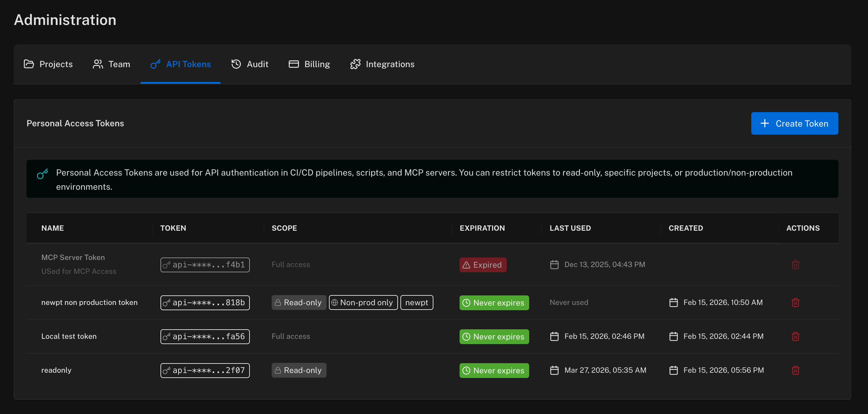Image resolution: width=868 pixels, height=414 pixels.
Task: Click the Audit history clock icon
Action: pyautogui.click(x=236, y=64)
